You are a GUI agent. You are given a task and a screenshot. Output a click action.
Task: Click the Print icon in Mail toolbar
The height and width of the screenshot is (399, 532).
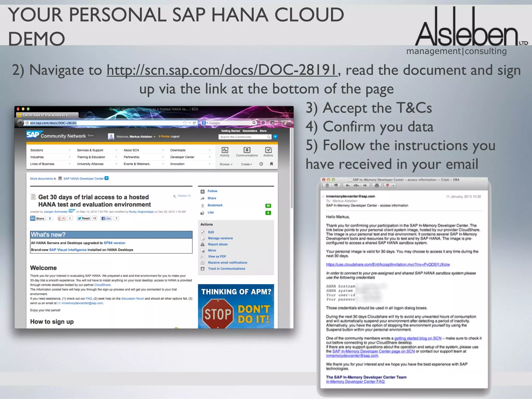click(x=377, y=185)
